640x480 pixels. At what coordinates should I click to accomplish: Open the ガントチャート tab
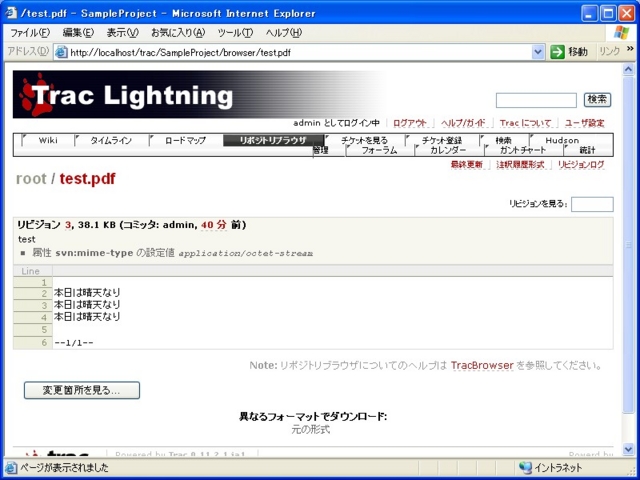(x=523, y=151)
